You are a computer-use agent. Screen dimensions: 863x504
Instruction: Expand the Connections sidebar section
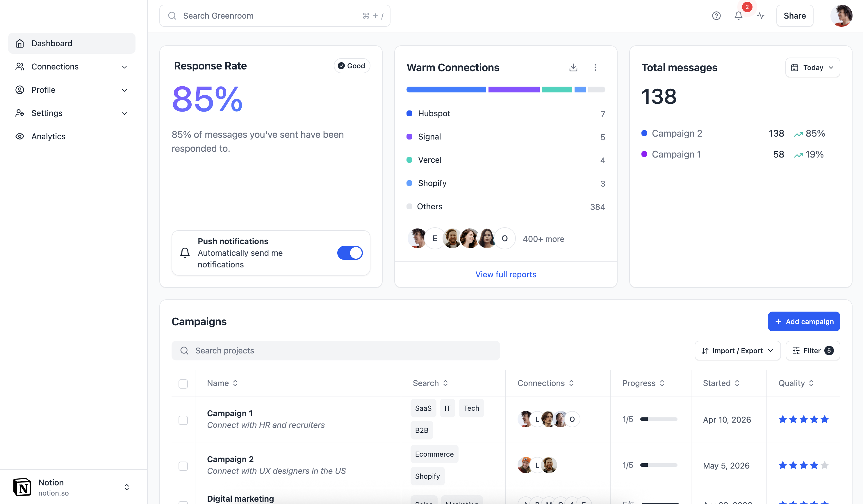(x=125, y=67)
